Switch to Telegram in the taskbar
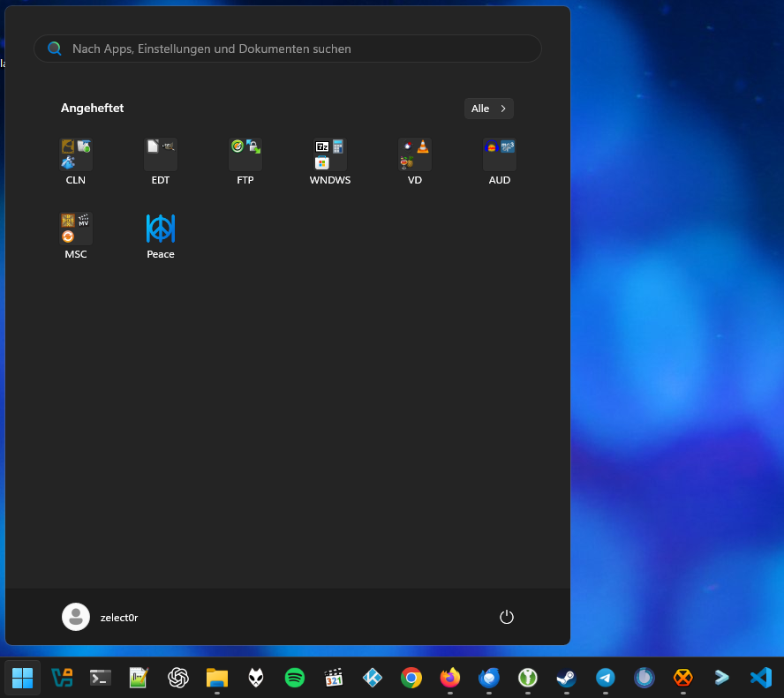Screen dimensions: 784x698 [x=606, y=678]
